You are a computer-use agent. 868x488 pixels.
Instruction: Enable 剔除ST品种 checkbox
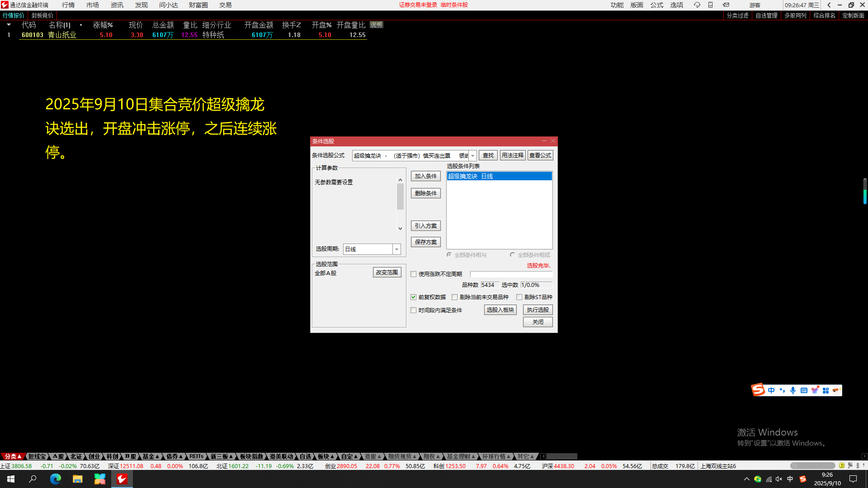(x=519, y=297)
